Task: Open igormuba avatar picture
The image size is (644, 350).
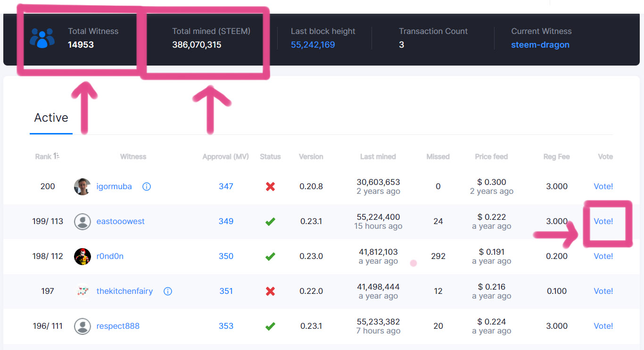Action: tap(83, 187)
